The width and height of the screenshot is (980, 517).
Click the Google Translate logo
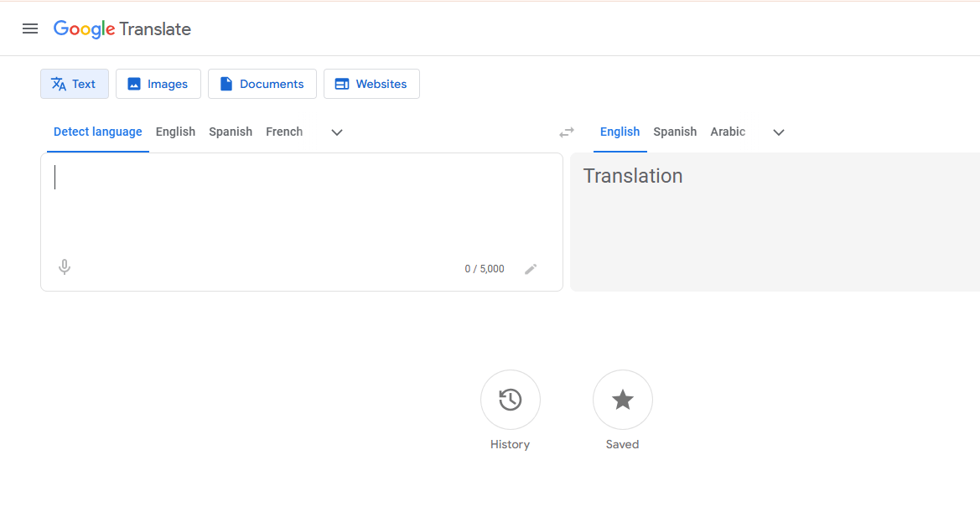point(122,29)
